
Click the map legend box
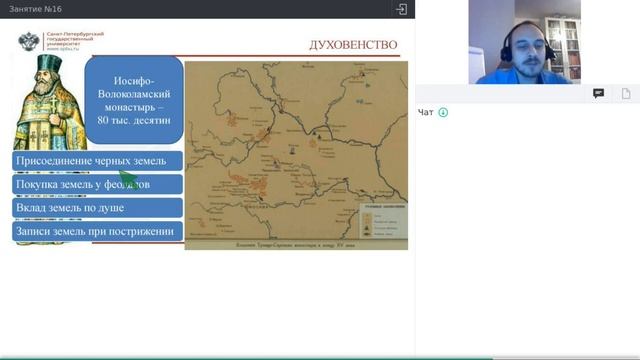(x=383, y=221)
